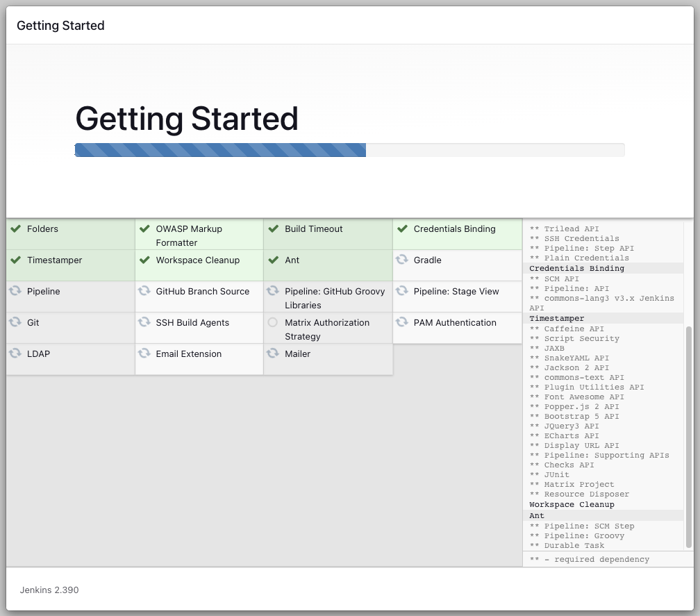This screenshot has height=616, width=700.
Task: Click the checkmark icon beside OWASP Markup Formatter
Action: (144, 229)
